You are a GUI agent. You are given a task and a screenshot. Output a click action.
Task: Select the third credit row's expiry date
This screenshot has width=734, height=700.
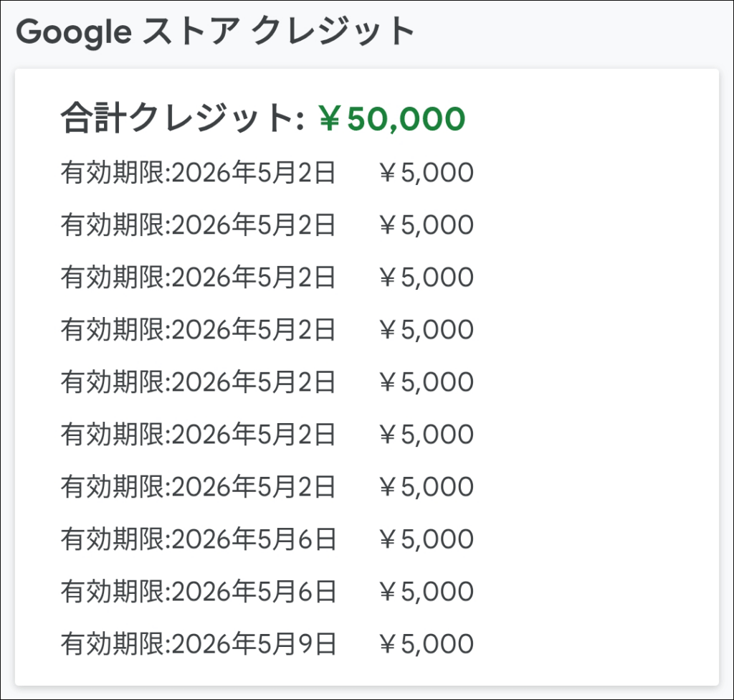[199, 278]
